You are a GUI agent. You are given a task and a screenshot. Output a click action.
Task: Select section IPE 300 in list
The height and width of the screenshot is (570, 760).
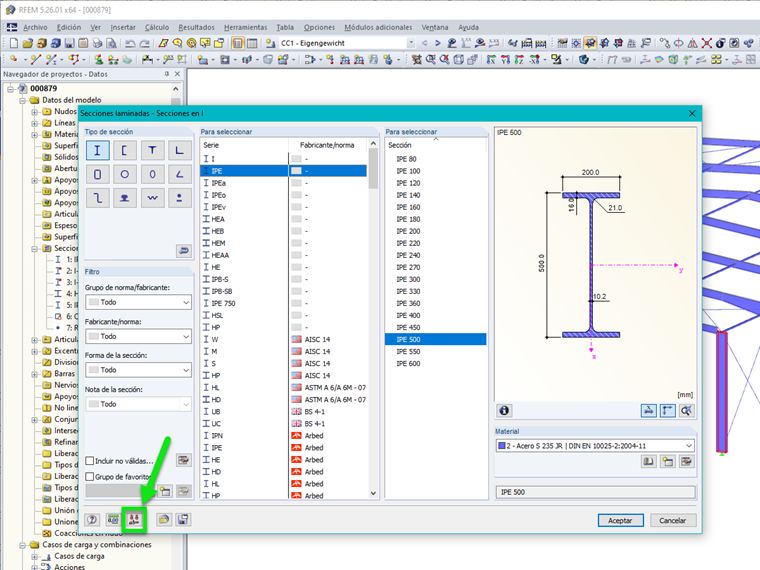436,279
